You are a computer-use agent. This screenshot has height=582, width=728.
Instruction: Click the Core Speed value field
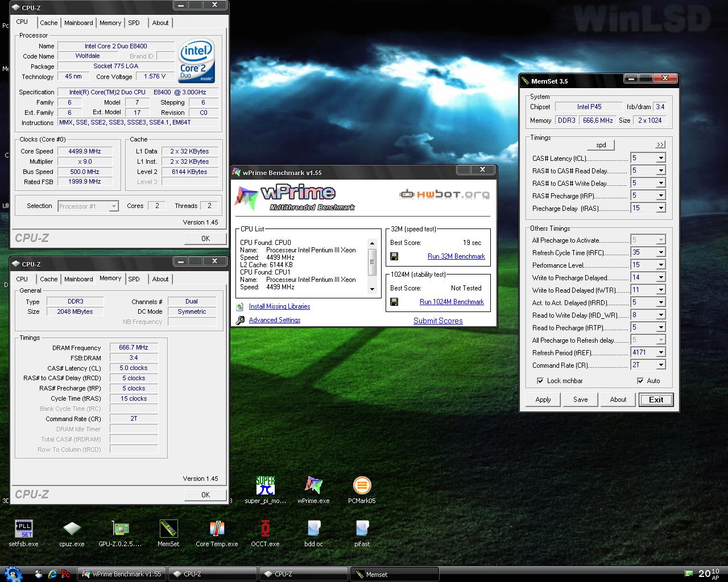point(84,151)
